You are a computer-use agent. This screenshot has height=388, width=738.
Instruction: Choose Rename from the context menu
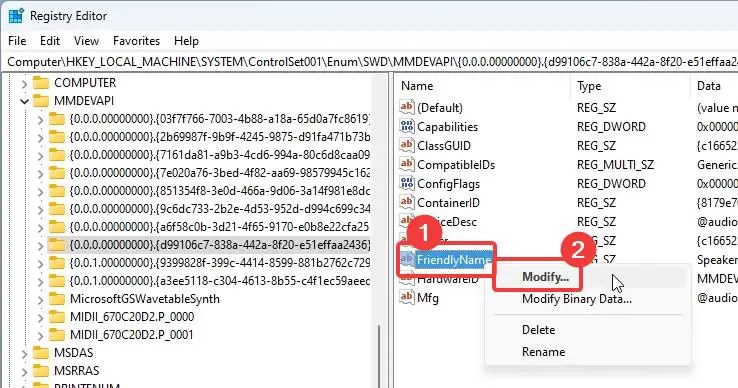pyautogui.click(x=543, y=352)
